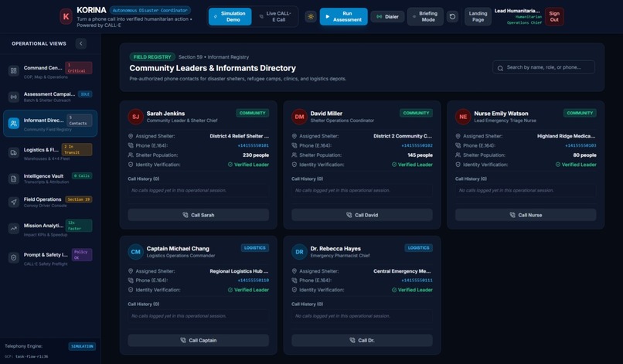
Task: Click David Miller's phone number link
Action: click(x=417, y=146)
